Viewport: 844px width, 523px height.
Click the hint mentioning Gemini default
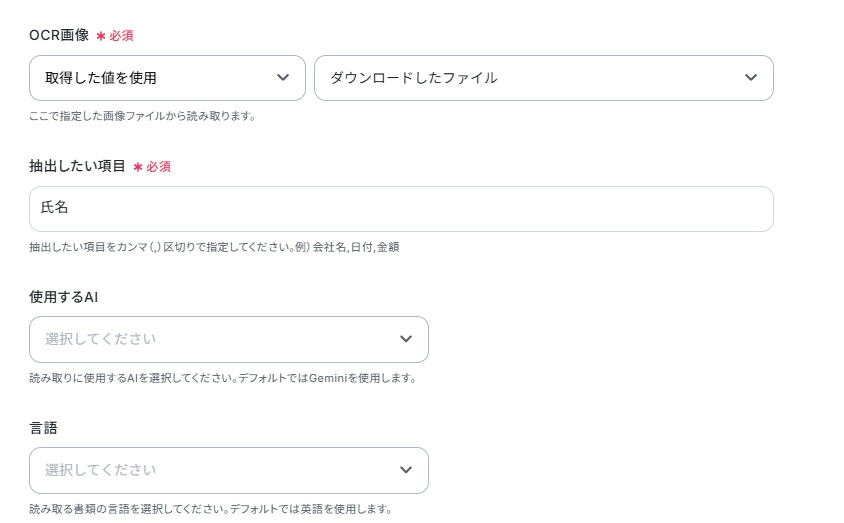tap(222, 378)
